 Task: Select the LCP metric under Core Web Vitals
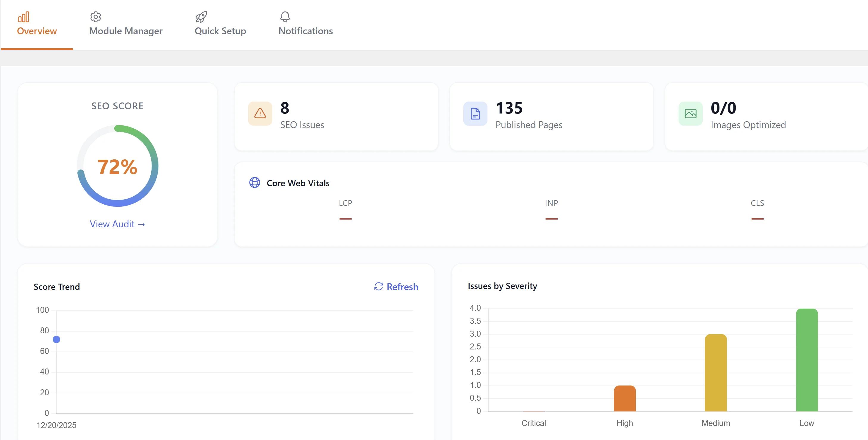[x=345, y=203]
